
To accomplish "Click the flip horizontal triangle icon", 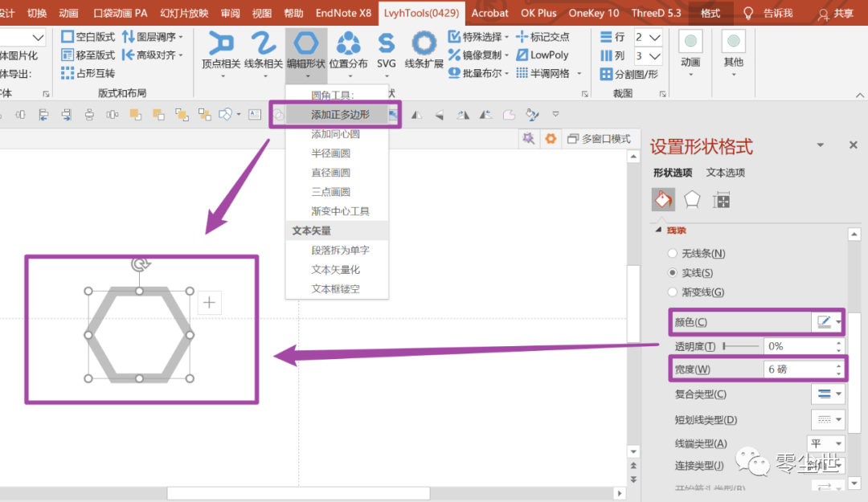I will click(x=417, y=115).
